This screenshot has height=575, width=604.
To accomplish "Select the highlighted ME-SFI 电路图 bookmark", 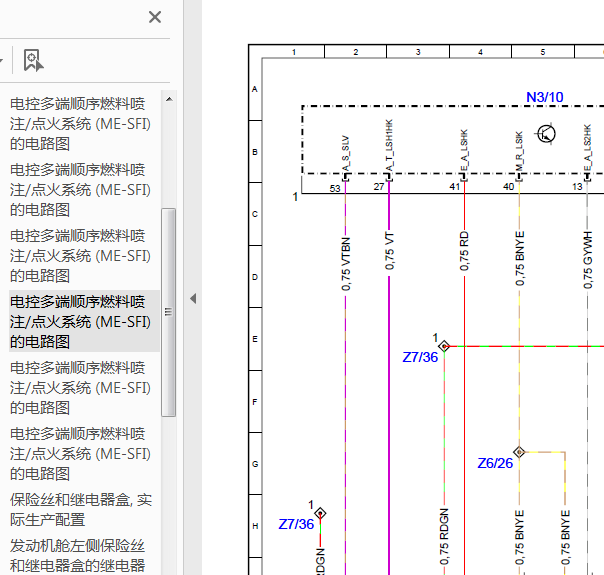I will coord(84,321).
